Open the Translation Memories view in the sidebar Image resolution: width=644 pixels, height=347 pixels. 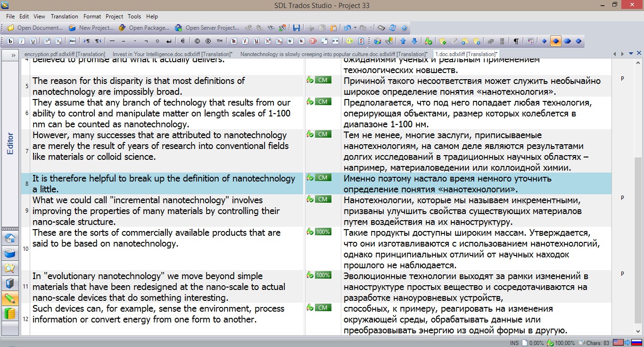[x=10, y=314]
